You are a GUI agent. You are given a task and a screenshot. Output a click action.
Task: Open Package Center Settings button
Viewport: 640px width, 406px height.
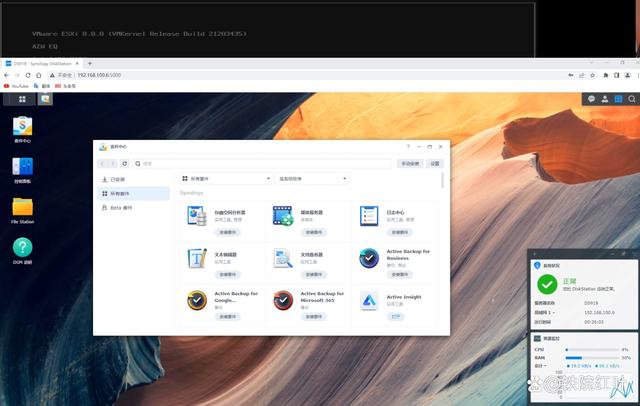point(434,163)
